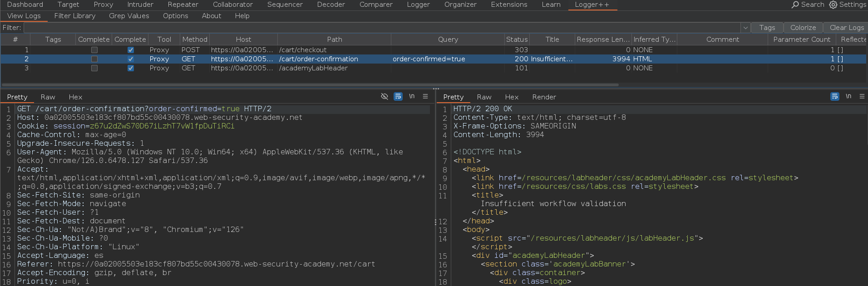The width and height of the screenshot is (868, 286).
Task: Click the Tags button beside filter
Action: (767, 28)
